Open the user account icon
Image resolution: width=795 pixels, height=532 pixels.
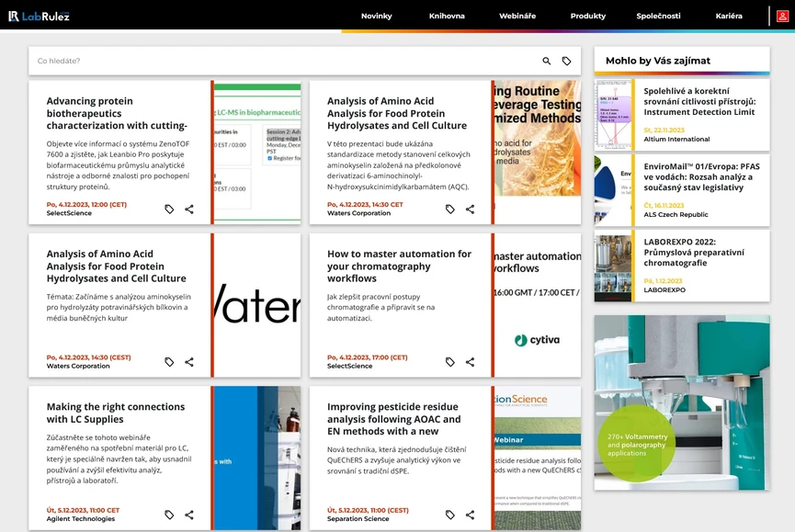[782, 17]
